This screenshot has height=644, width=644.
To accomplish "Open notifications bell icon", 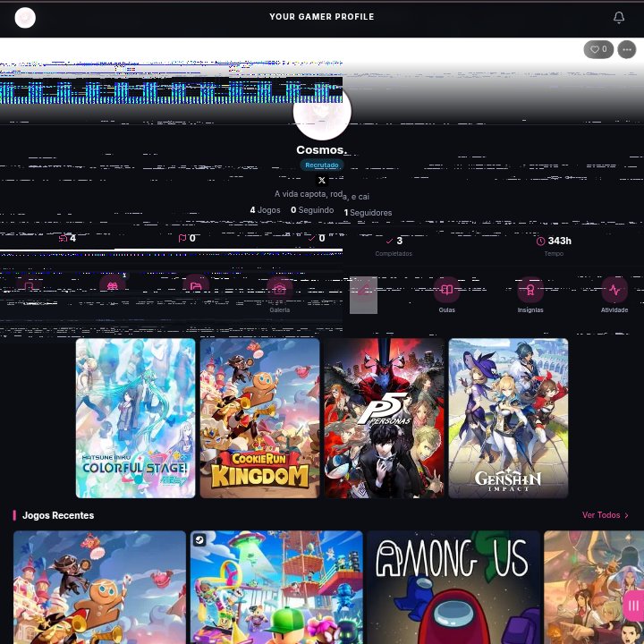I will point(619,17).
